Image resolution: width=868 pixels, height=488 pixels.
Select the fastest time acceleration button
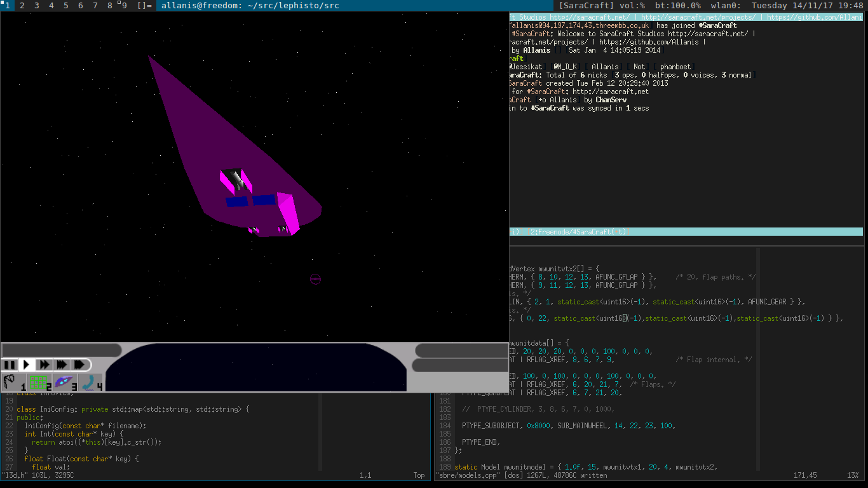[80, 365]
